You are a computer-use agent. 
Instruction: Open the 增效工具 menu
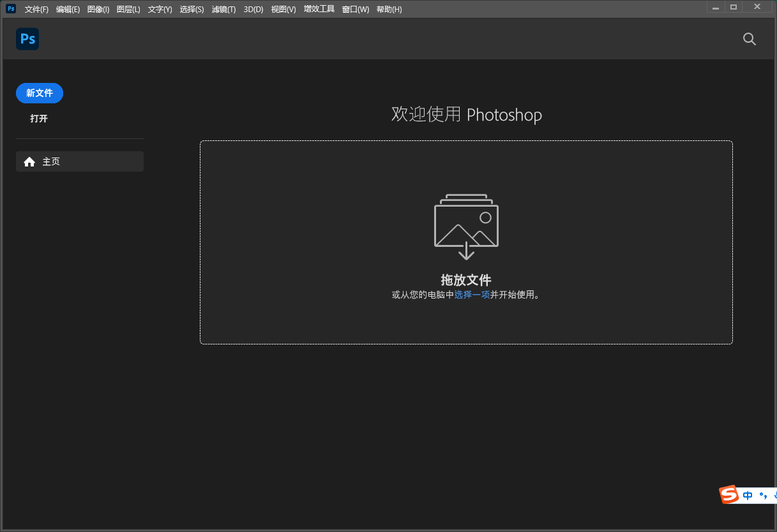[319, 9]
